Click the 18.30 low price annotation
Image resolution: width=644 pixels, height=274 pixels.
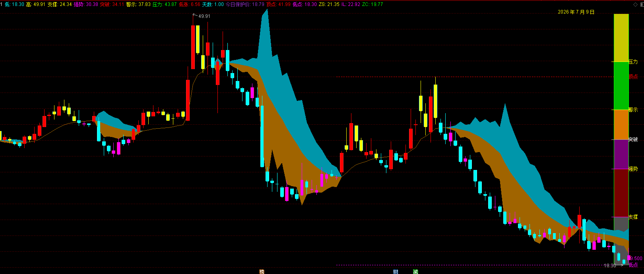tap(610, 266)
